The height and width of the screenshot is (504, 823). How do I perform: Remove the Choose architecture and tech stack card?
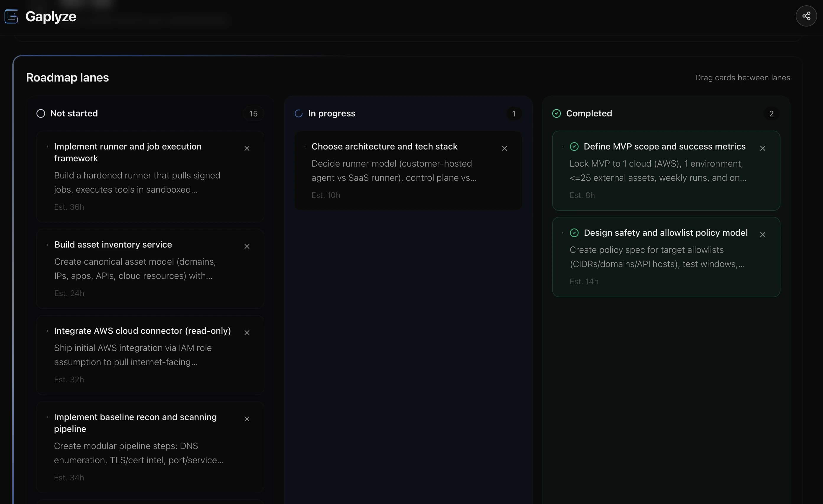click(x=504, y=148)
